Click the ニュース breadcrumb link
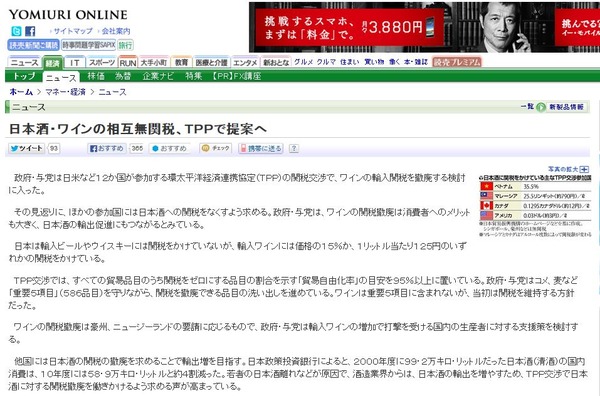 coord(112,92)
